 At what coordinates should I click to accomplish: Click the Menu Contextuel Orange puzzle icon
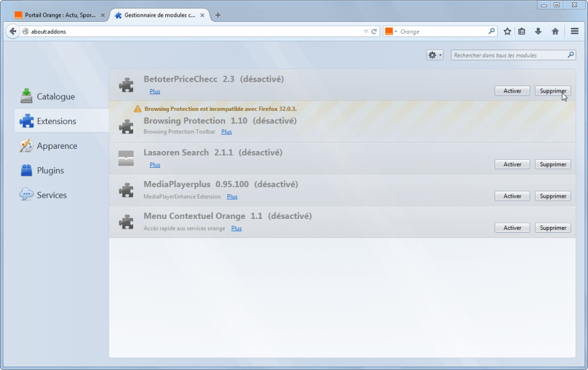point(126,222)
